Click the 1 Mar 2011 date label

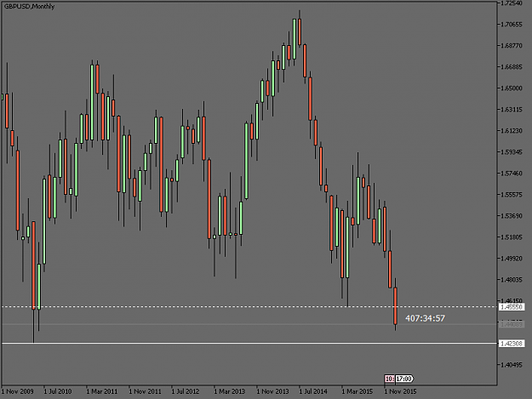point(102,391)
